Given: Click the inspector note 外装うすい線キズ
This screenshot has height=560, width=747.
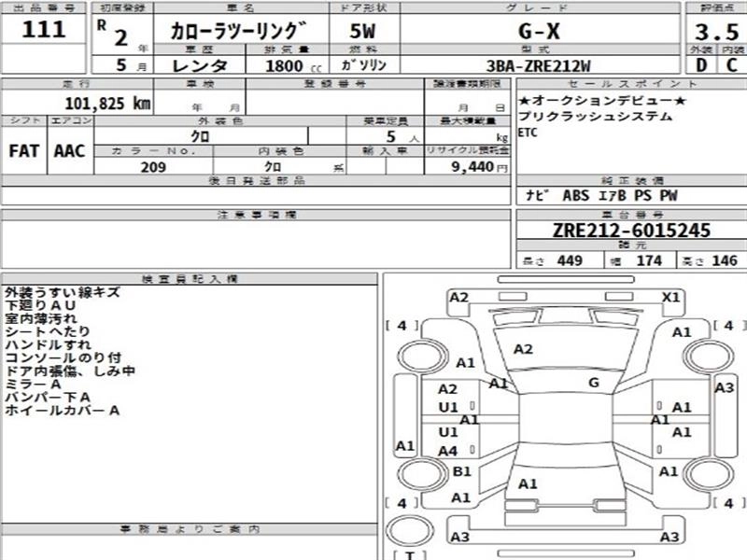Looking at the screenshot, I should point(63,292).
